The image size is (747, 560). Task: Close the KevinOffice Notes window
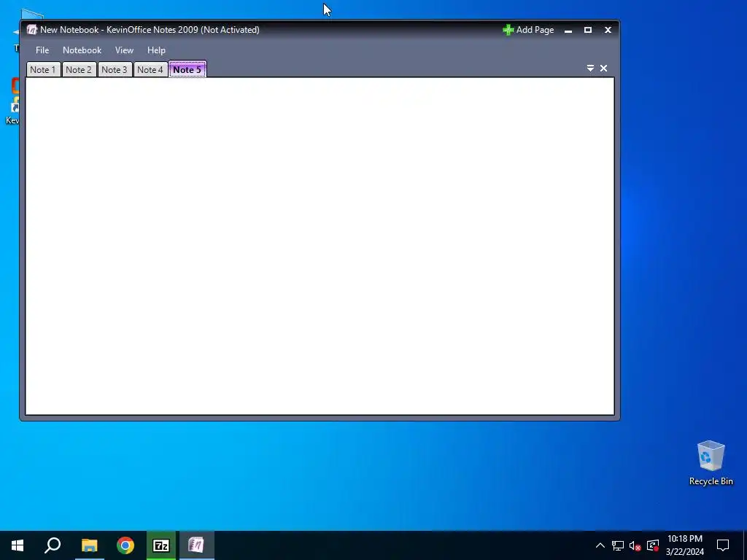pos(608,30)
